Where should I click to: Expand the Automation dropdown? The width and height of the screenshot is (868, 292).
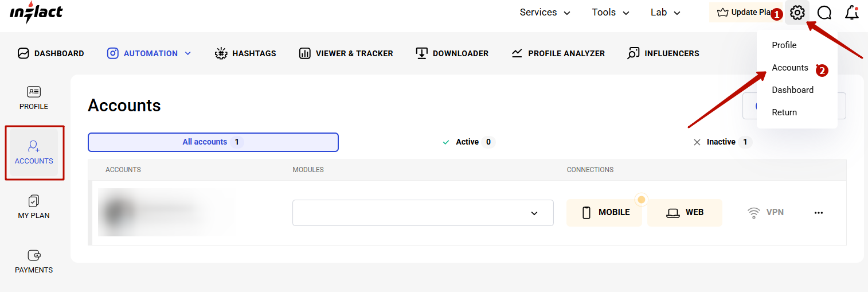pyautogui.click(x=150, y=53)
